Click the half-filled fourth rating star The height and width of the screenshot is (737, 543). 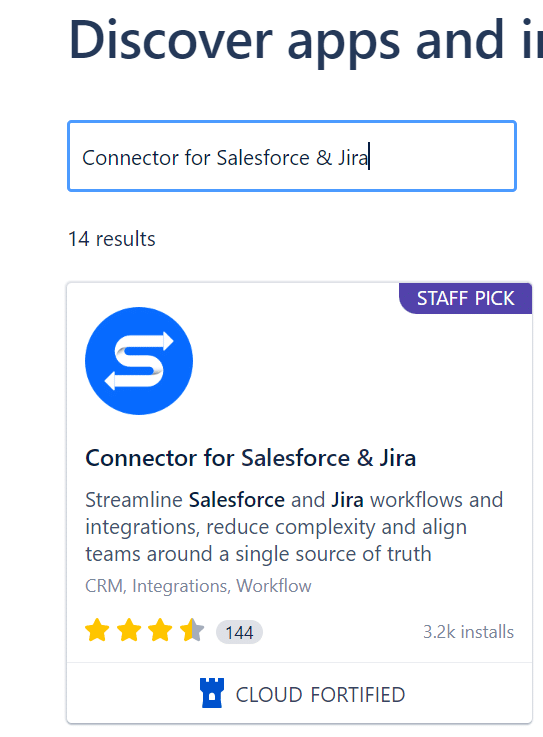coord(192,630)
